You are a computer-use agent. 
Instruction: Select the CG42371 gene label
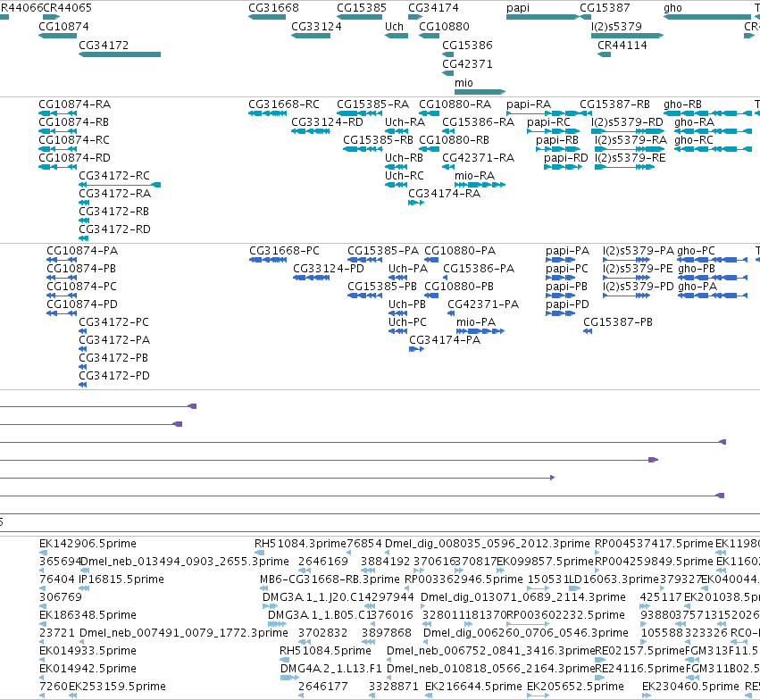click(467, 64)
